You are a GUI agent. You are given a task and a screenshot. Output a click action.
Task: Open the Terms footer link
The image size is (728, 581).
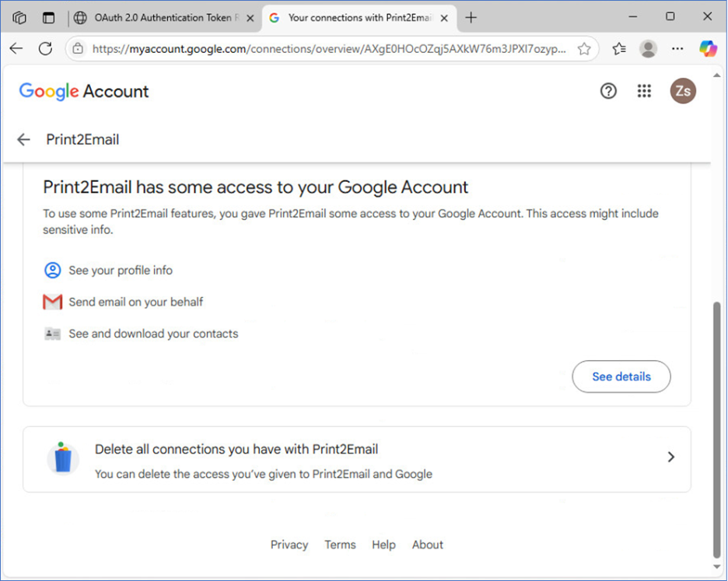click(x=341, y=544)
